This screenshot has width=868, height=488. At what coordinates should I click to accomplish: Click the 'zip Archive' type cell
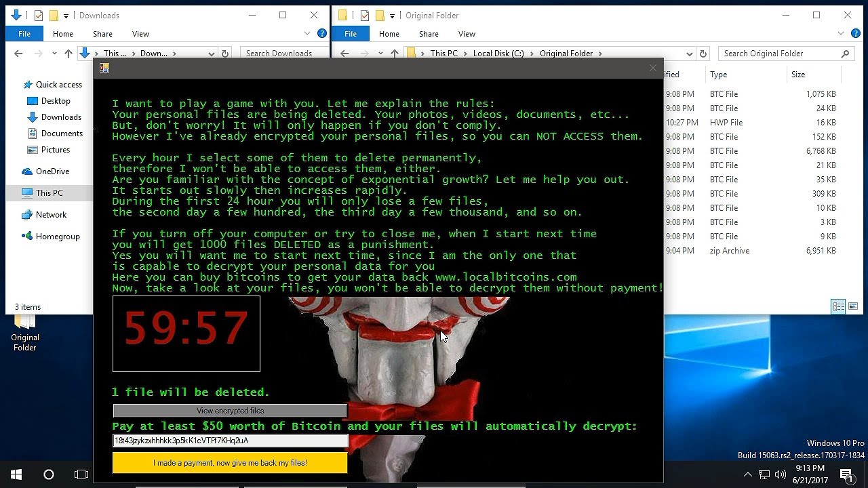(730, 251)
